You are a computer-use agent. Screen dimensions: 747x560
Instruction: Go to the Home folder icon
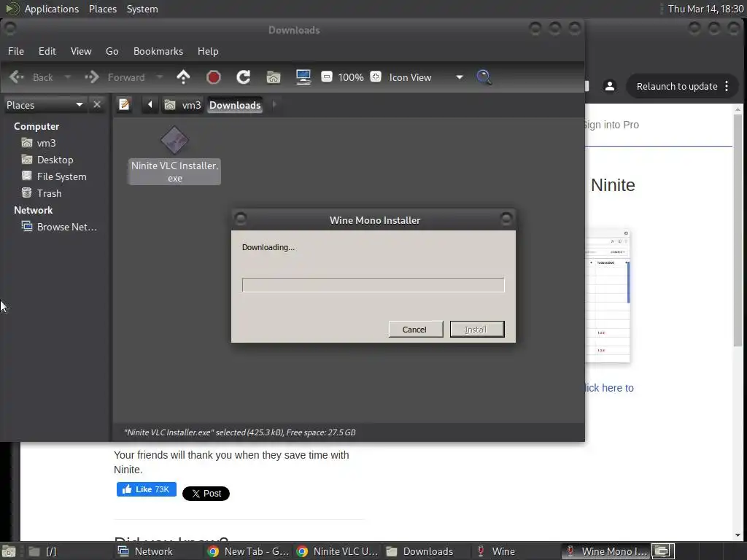click(274, 77)
